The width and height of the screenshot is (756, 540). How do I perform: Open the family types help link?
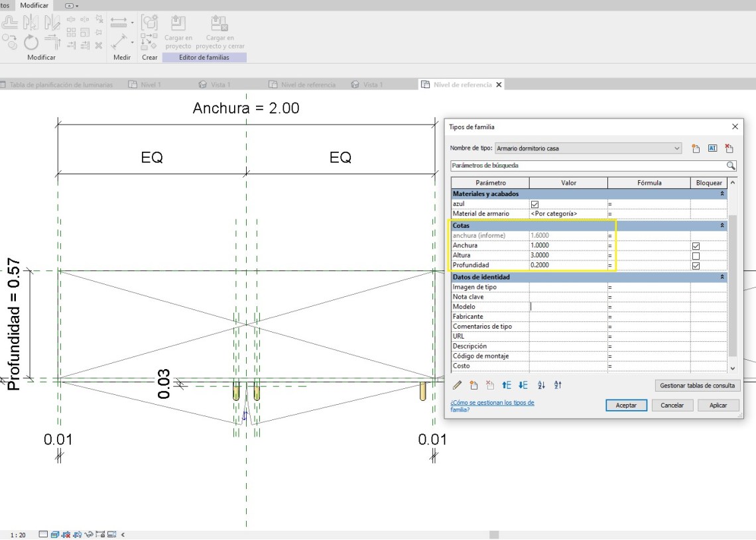click(492, 406)
